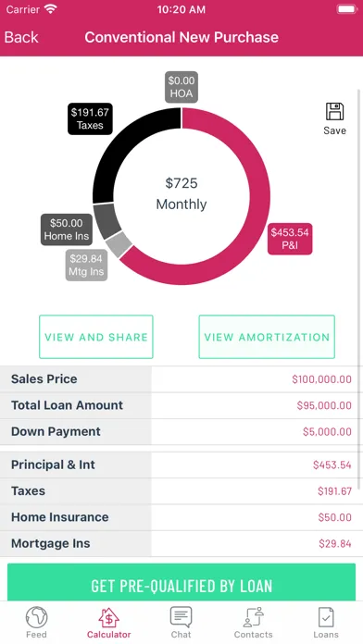Open the Contacts icon
Viewport: 363px width, 644px height.
pos(253,617)
